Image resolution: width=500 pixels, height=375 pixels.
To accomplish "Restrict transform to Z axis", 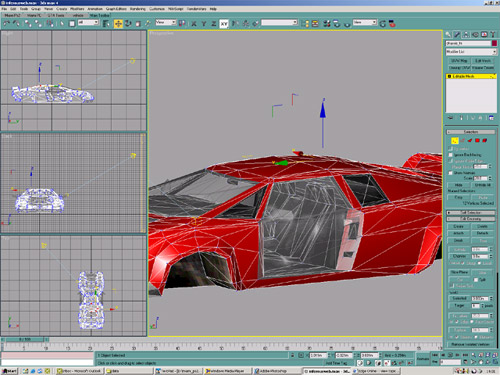I will (214, 23).
